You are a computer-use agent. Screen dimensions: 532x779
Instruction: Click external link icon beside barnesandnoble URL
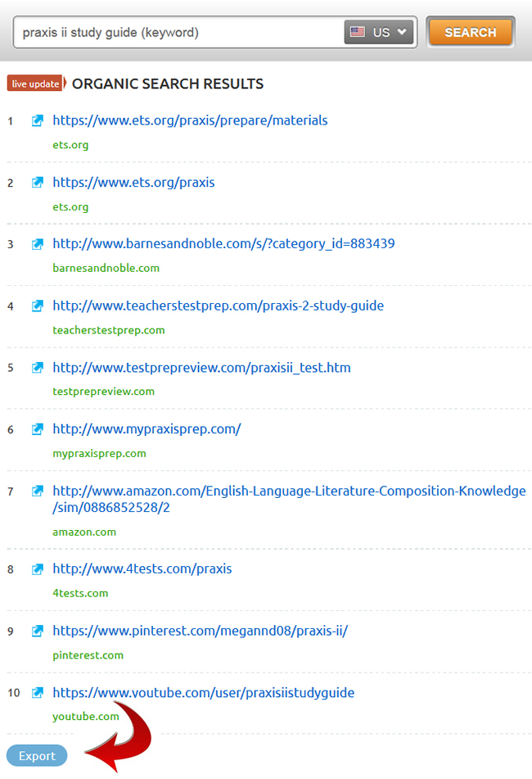point(37,244)
